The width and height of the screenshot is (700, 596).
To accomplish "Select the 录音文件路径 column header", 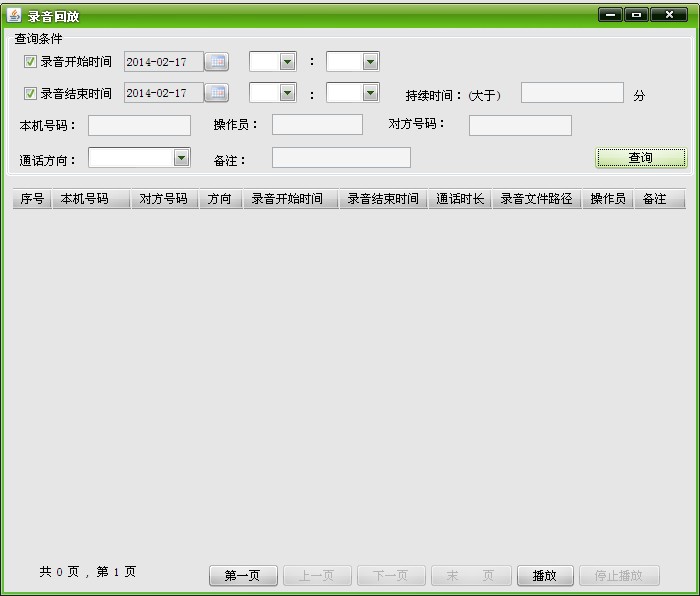I will coord(537,199).
